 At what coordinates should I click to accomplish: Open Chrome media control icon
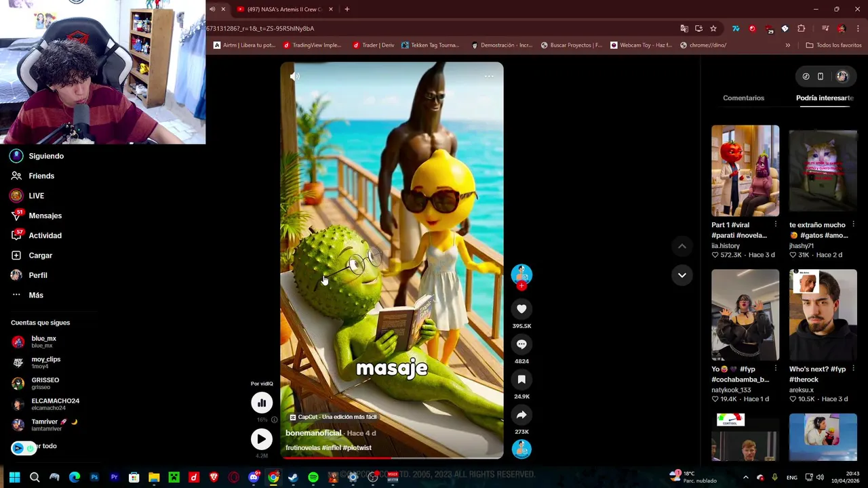[825, 28]
